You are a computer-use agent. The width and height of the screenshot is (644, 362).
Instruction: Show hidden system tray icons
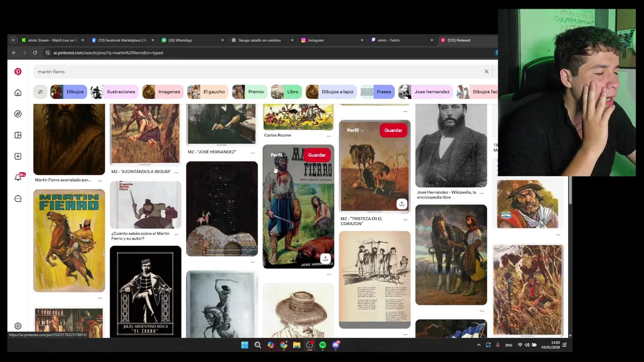pyautogui.click(x=478, y=345)
